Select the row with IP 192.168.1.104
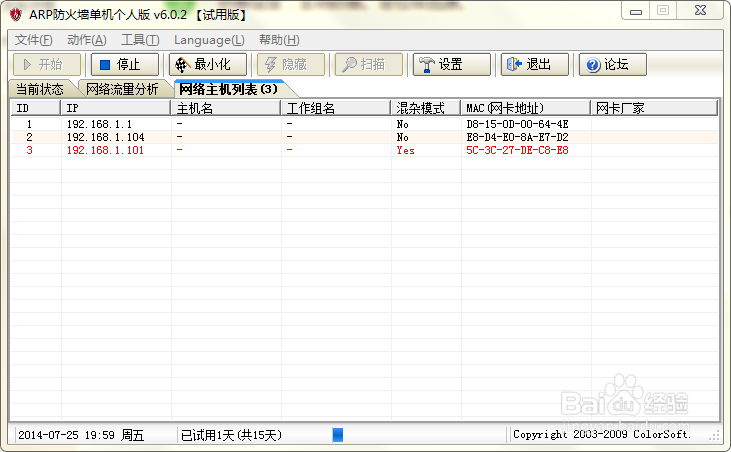The width and height of the screenshot is (731, 452). (x=365, y=137)
